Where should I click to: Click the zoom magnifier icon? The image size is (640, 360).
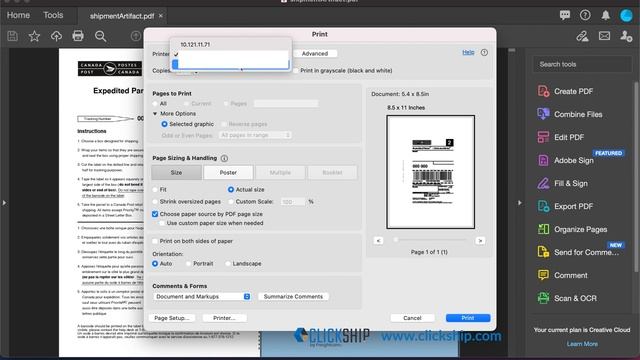click(100, 36)
